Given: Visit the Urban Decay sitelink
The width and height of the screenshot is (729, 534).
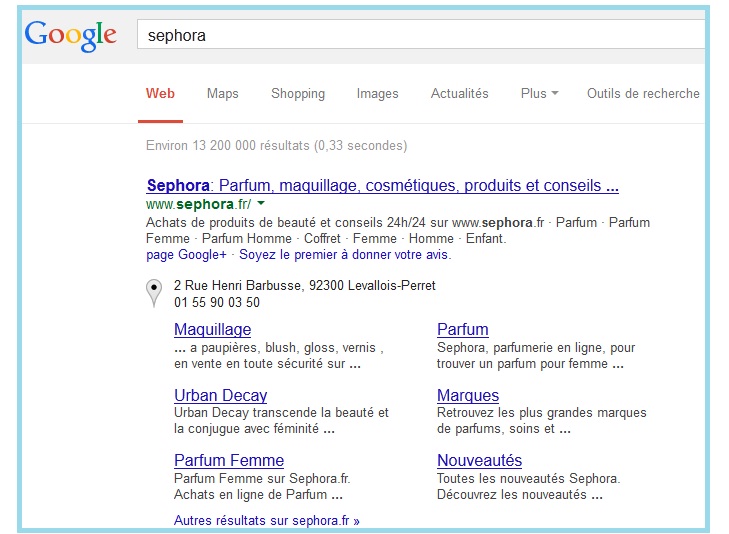Looking at the screenshot, I should tap(220, 395).
